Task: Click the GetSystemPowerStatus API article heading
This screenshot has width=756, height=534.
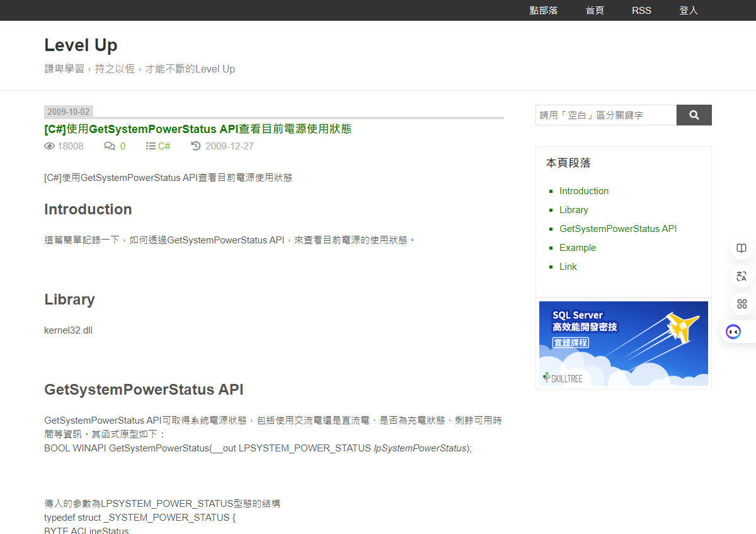Action: (144, 390)
